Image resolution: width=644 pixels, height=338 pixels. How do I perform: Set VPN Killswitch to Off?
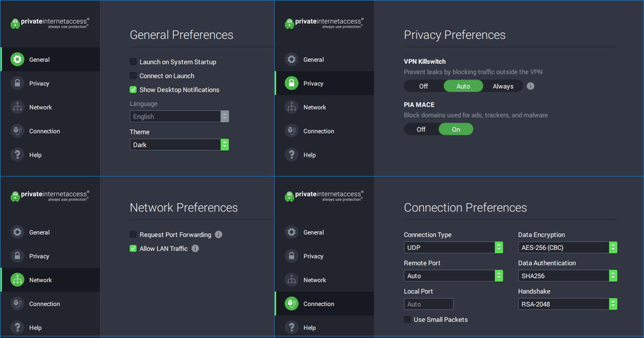(423, 86)
